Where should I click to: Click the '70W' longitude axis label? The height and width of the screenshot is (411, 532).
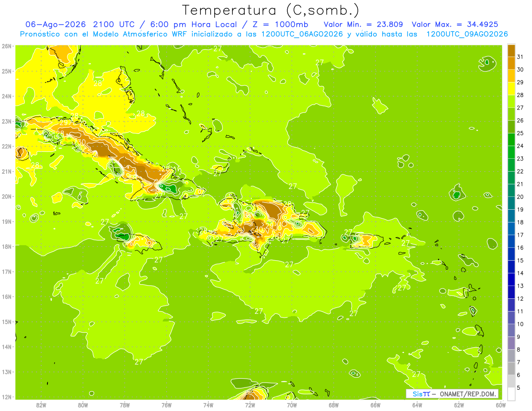pyautogui.click(x=292, y=405)
